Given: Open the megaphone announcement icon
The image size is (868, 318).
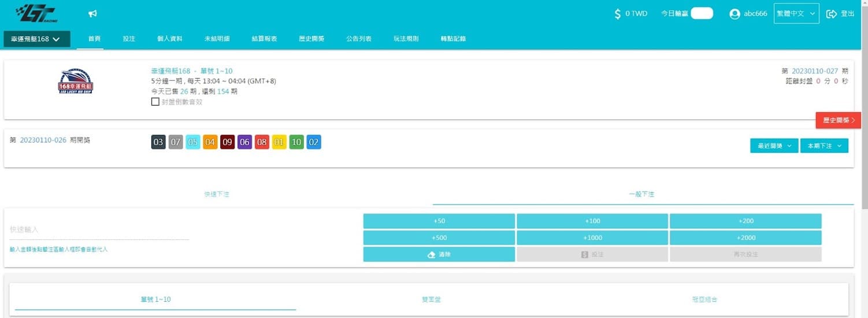Looking at the screenshot, I should coord(92,13).
